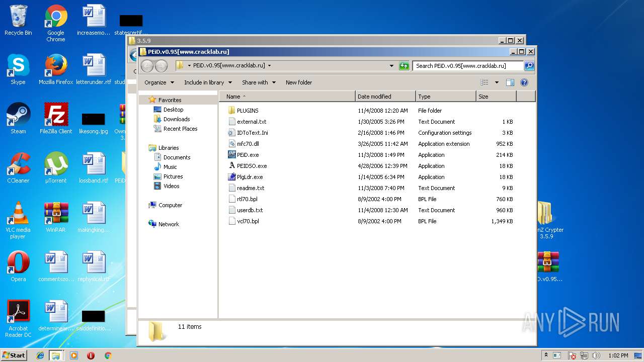
Task: Select vcl70.bpl file
Action: click(248, 221)
